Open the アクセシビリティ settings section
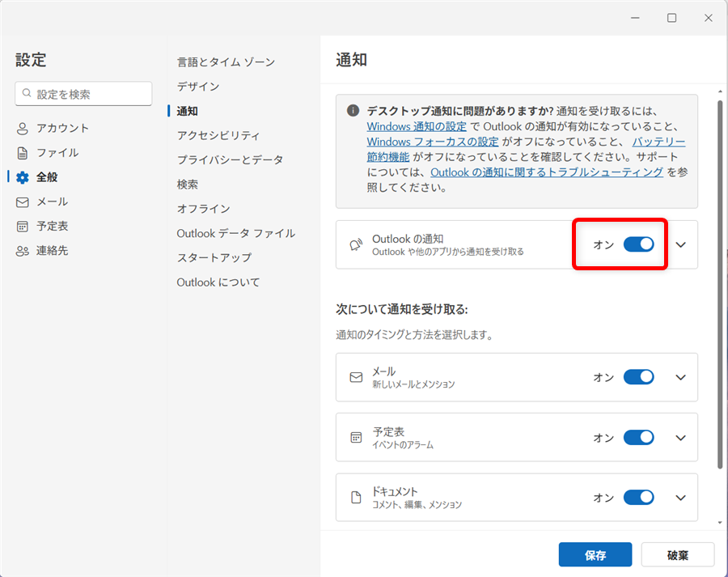The image size is (728, 577). click(218, 135)
